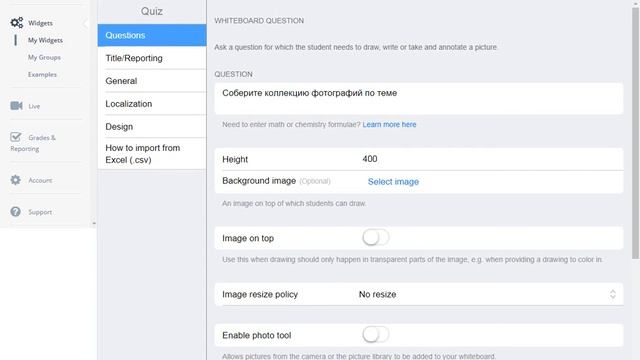Viewport: 640px width, 360px height.
Task: Click the Support question mark icon
Action: pos(16,212)
